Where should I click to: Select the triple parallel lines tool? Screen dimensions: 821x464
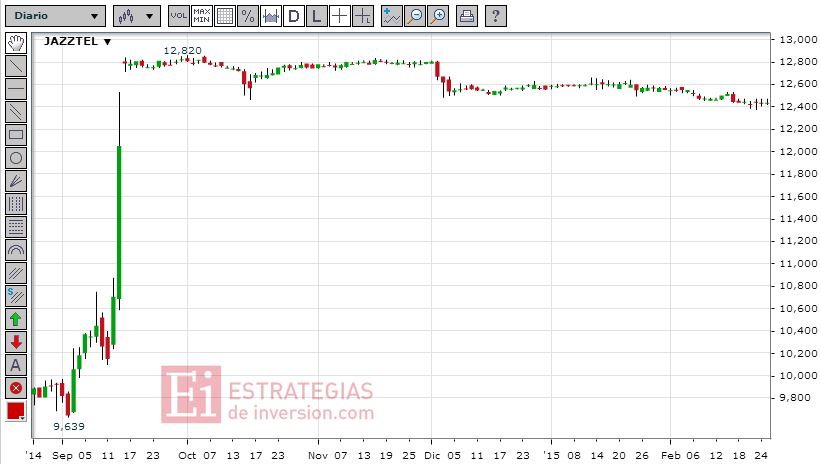pos(16,273)
